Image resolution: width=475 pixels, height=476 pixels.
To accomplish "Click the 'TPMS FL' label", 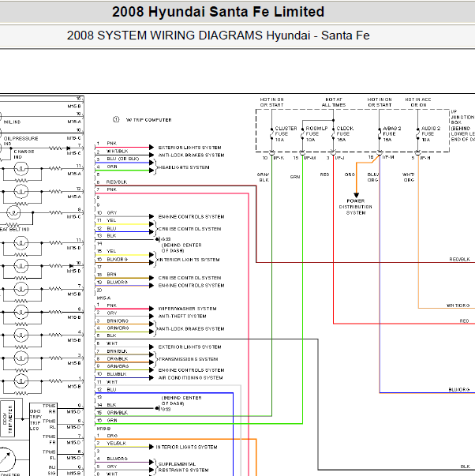I will (49, 455).
